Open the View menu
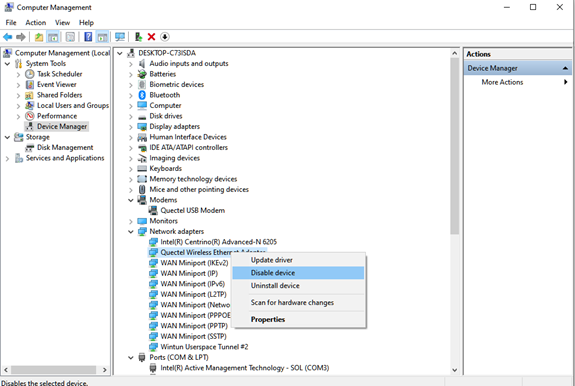 [62, 23]
